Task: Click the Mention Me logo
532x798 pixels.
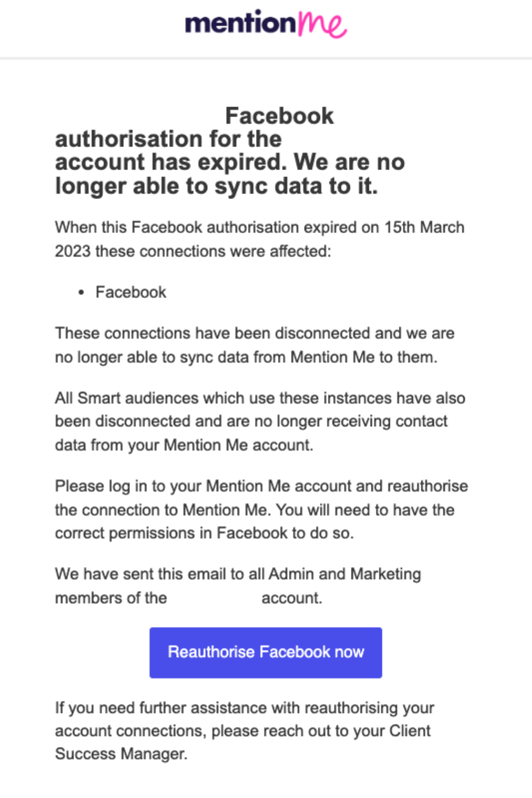Action: click(265, 24)
